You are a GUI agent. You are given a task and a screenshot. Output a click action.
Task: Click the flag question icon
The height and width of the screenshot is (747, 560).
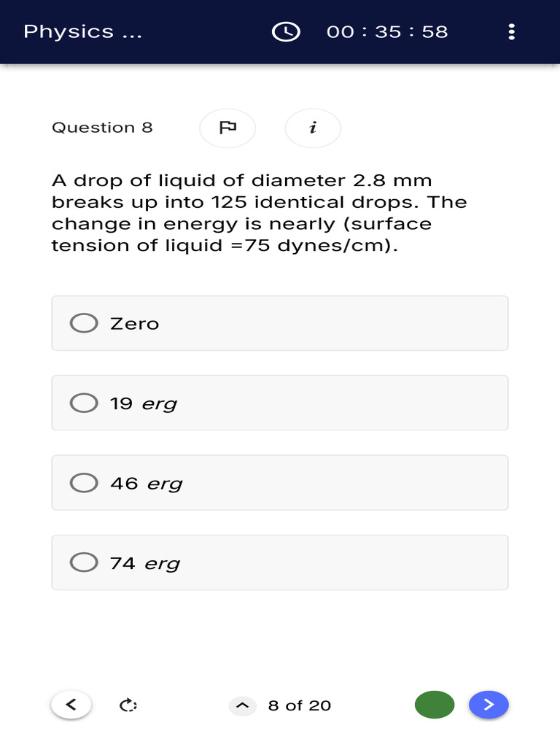(x=227, y=128)
